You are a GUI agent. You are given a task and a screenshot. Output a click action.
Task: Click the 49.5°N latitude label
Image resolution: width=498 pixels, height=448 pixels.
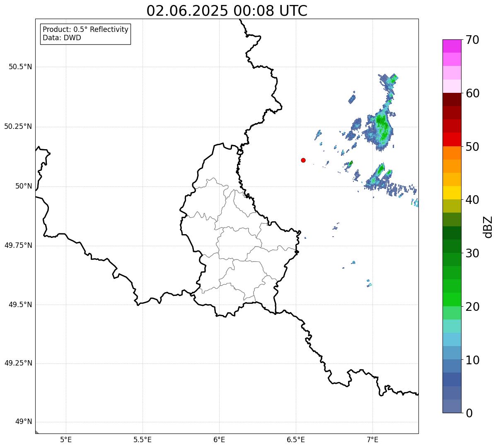click(20, 305)
